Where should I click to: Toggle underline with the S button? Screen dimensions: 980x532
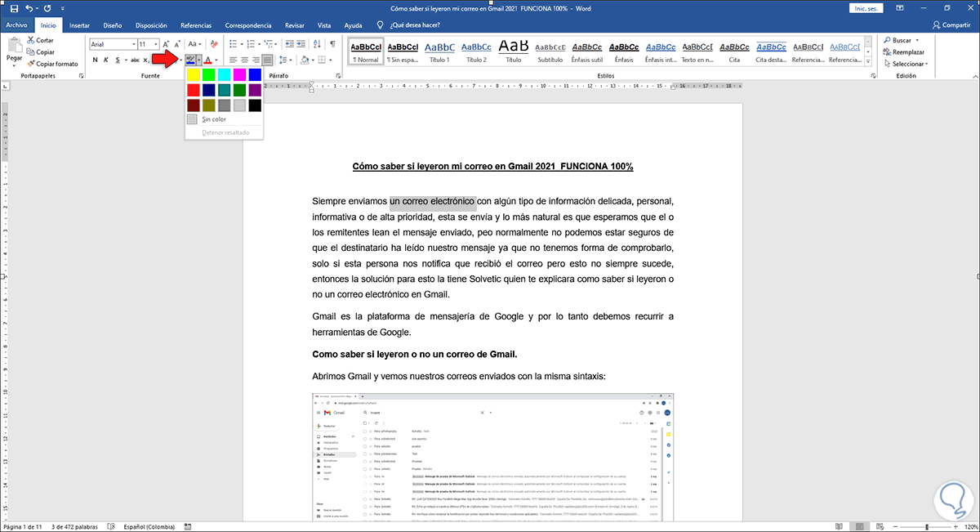118,60
